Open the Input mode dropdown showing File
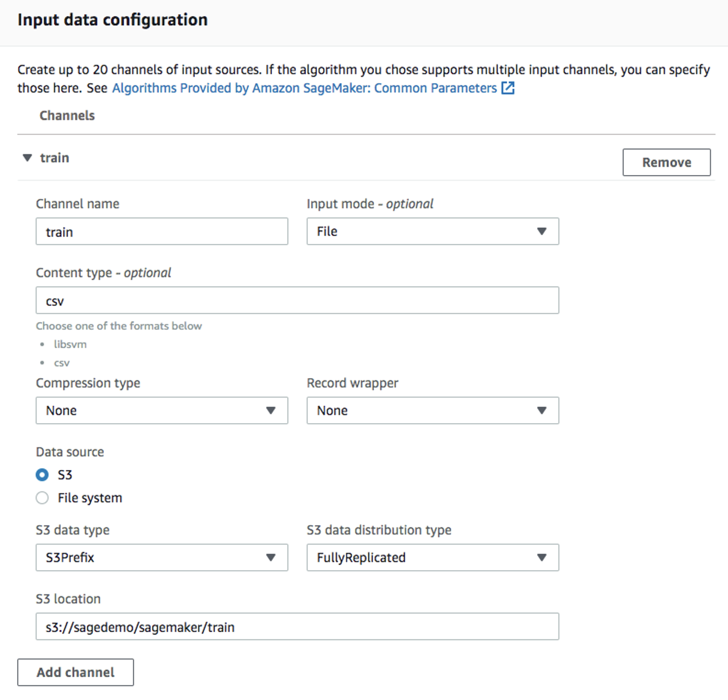Image resolution: width=728 pixels, height=700 pixels. (432, 231)
